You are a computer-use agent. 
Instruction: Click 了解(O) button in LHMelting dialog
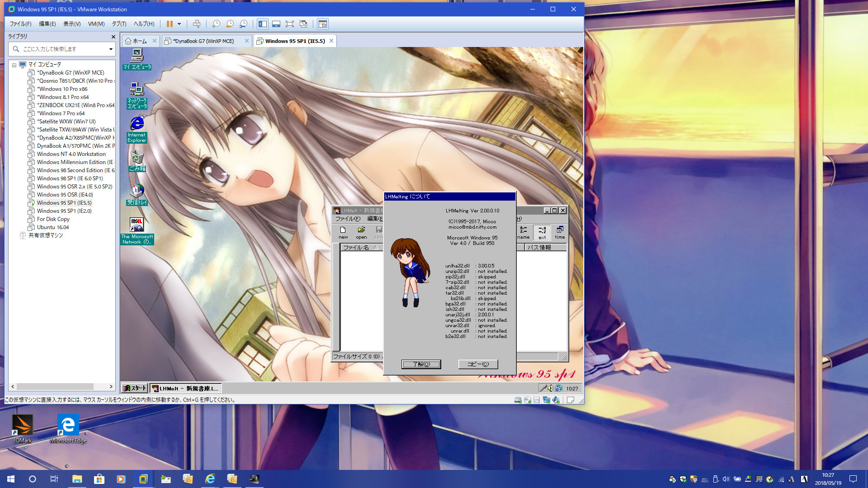coord(421,364)
